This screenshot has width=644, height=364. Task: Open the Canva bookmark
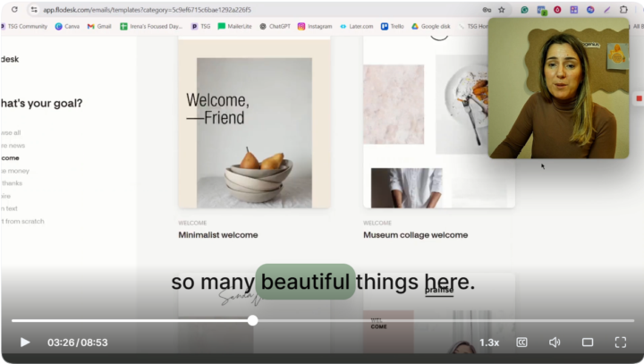tap(67, 26)
